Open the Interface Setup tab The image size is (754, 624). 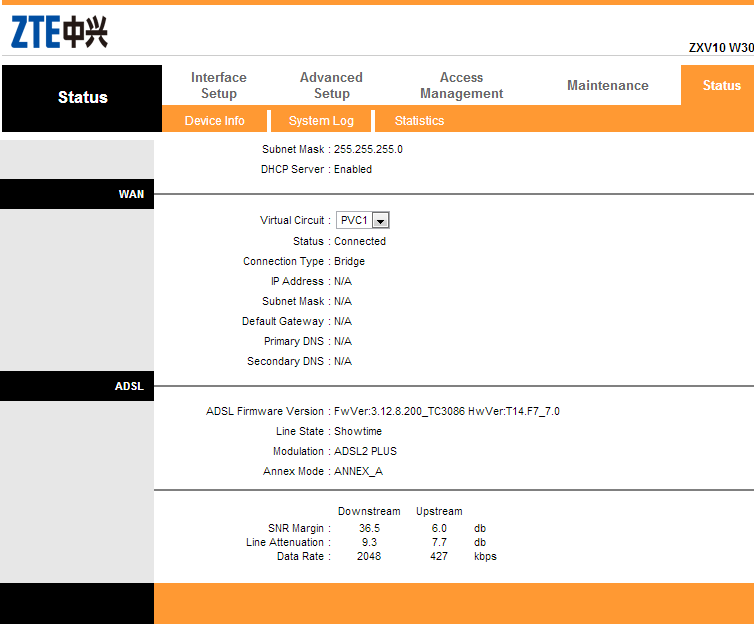[219, 85]
